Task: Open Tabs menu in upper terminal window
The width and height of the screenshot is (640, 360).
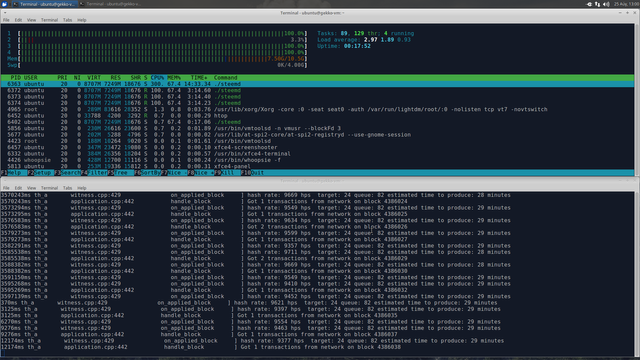Action: pyautogui.click(x=67, y=20)
